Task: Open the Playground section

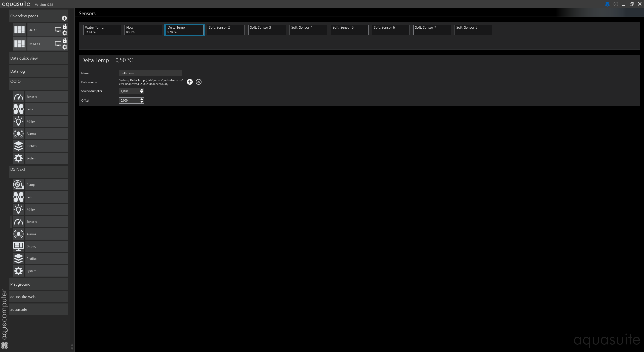Action: [38, 284]
